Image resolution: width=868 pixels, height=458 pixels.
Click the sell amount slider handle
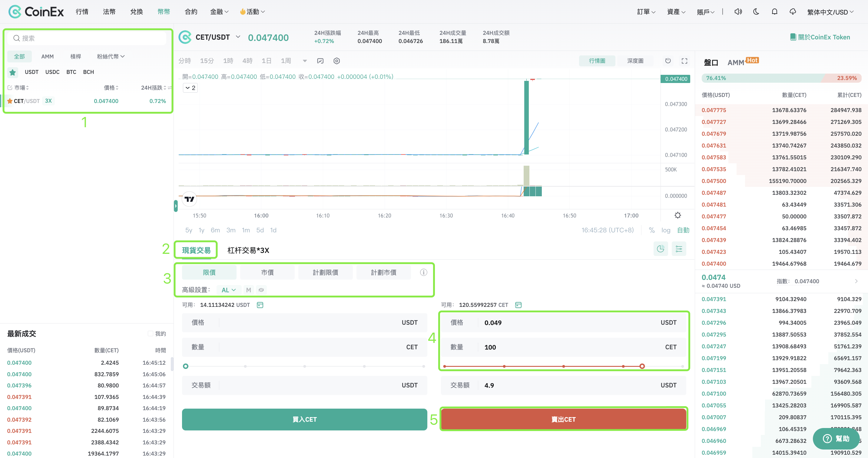642,366
